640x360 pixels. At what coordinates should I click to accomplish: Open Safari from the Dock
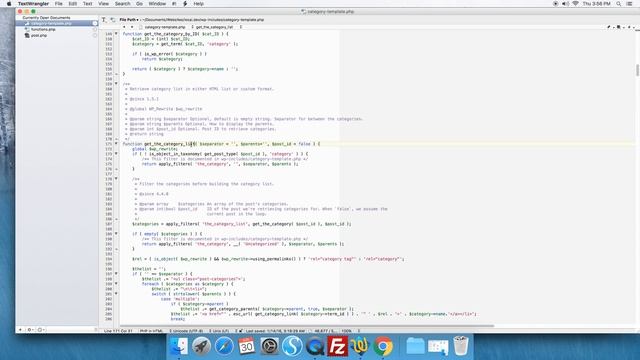coord(224,346)
